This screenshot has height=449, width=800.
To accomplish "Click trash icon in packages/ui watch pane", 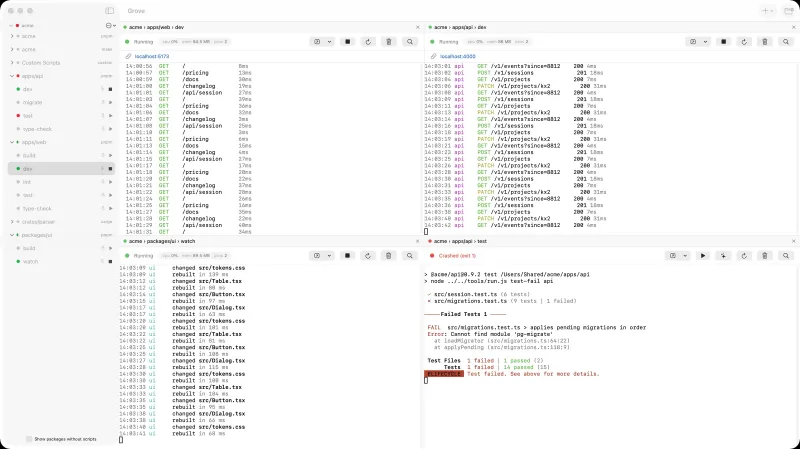I will coord(389,256).
